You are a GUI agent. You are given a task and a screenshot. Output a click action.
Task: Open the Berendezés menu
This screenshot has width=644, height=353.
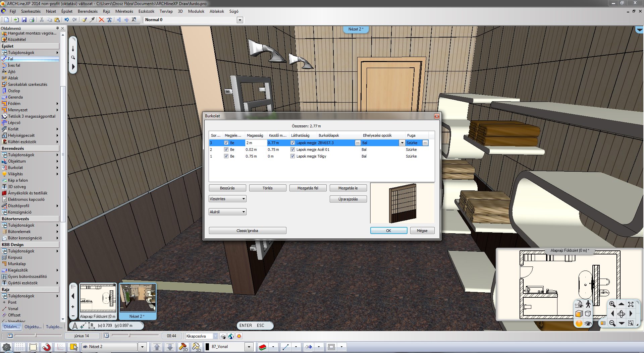[x=88, y=11]
